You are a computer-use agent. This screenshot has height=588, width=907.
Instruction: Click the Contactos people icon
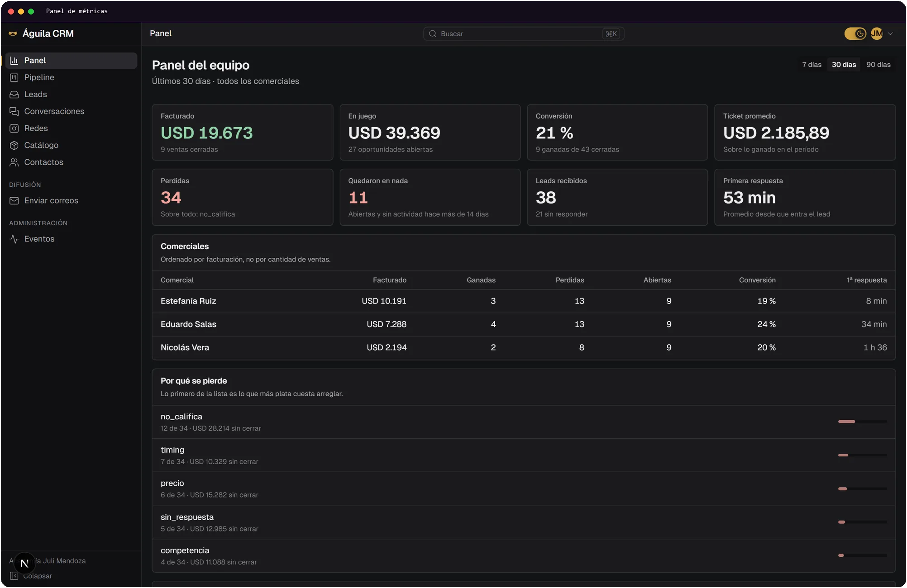[x=14, y=162]
